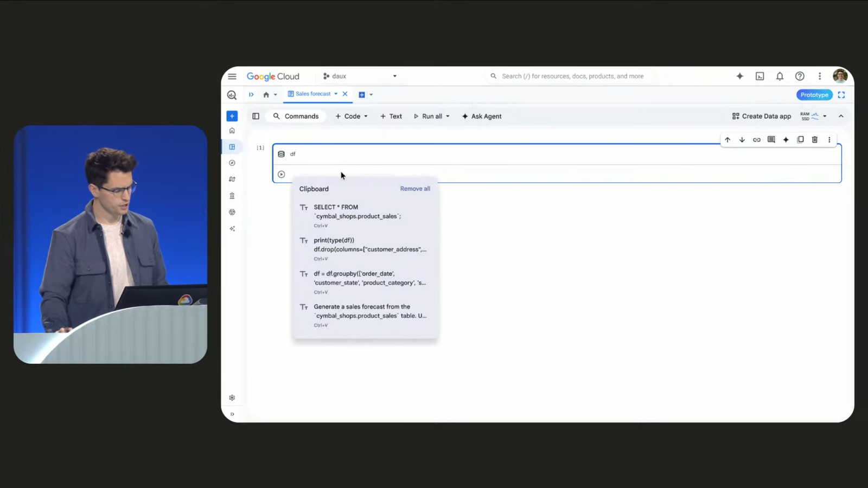Click the Google Cloud search field
This screenshot has height=488, width=868.
click(x=572, y=76)
